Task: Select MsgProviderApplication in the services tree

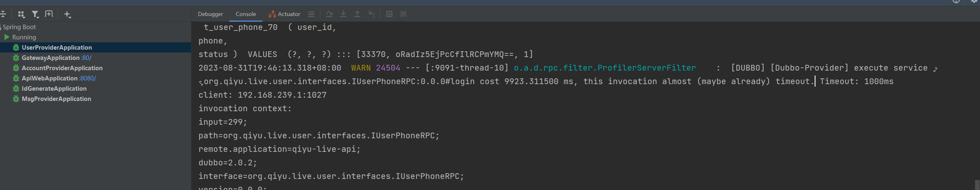Action: click(56, 99)
